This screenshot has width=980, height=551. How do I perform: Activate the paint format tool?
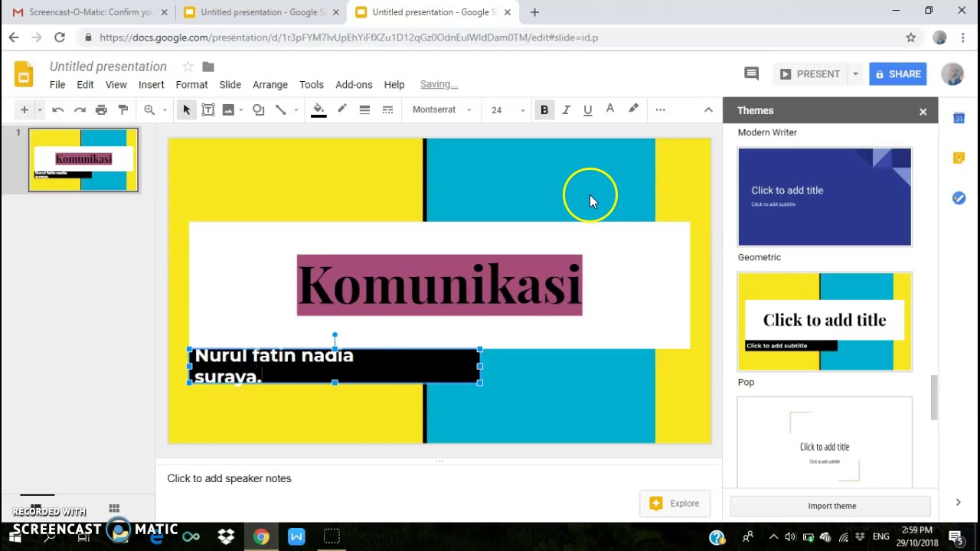coord(123,110)
